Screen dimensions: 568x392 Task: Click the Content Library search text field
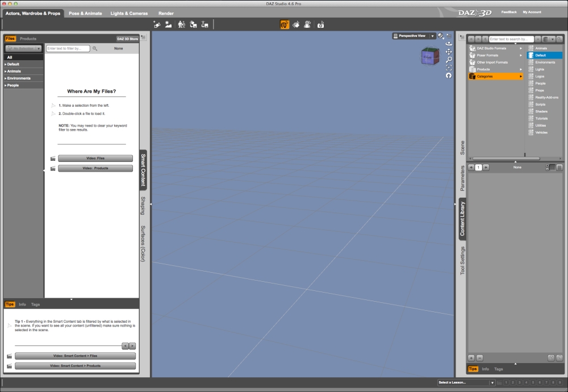(511, 39)
